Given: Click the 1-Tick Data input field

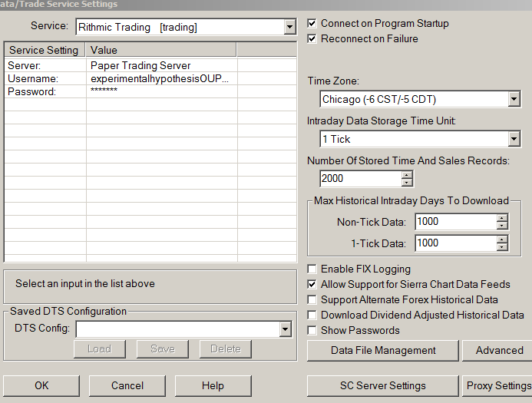Looking at the screenshot, I should 456,243.
